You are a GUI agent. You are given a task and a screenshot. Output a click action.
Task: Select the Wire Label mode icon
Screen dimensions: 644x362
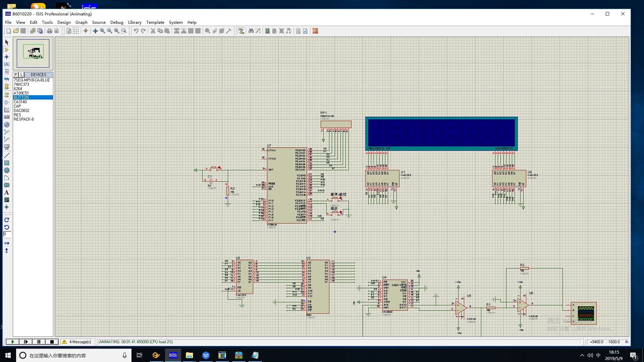tap(7, 64)
